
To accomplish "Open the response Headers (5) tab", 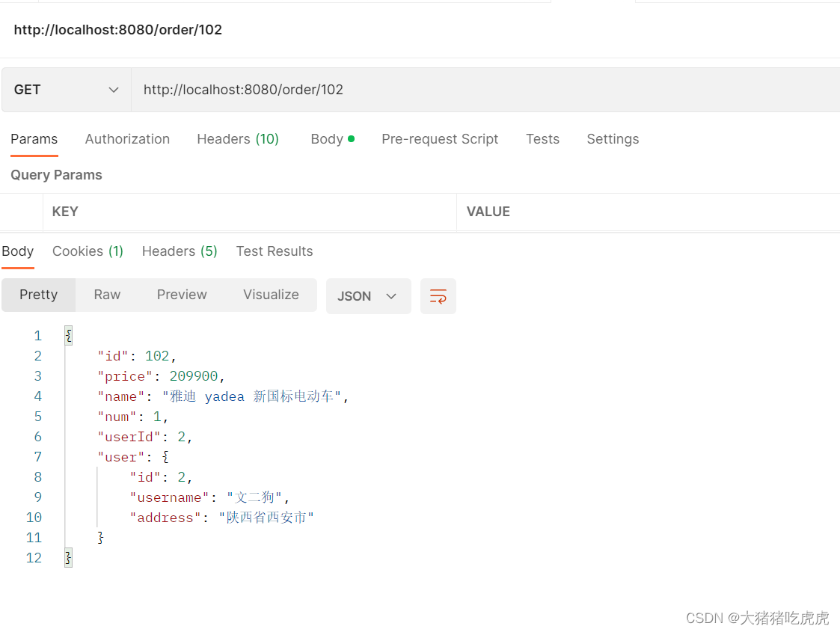I will click(179, 251).
